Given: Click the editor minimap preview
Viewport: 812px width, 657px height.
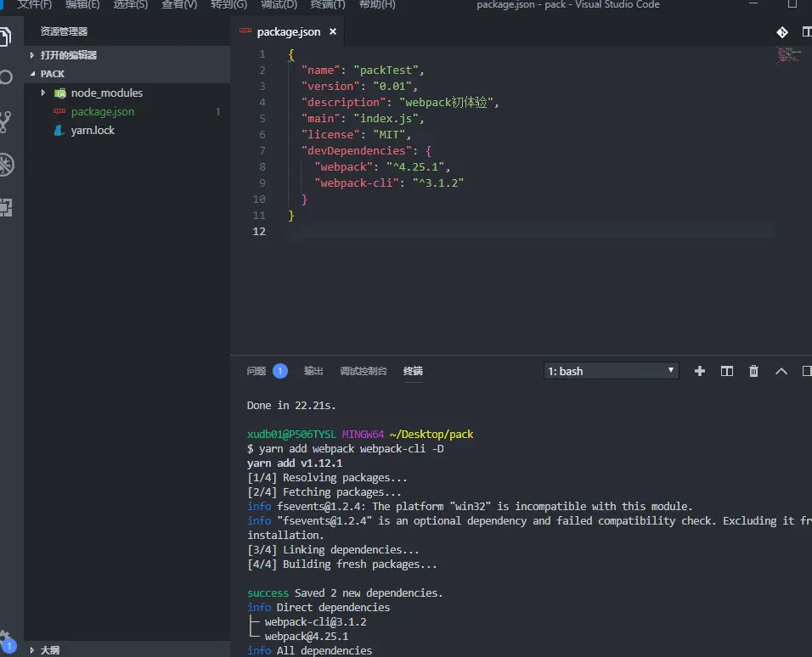Looking at the screenshot, I should pyautogui.click(x=789, y=54).
